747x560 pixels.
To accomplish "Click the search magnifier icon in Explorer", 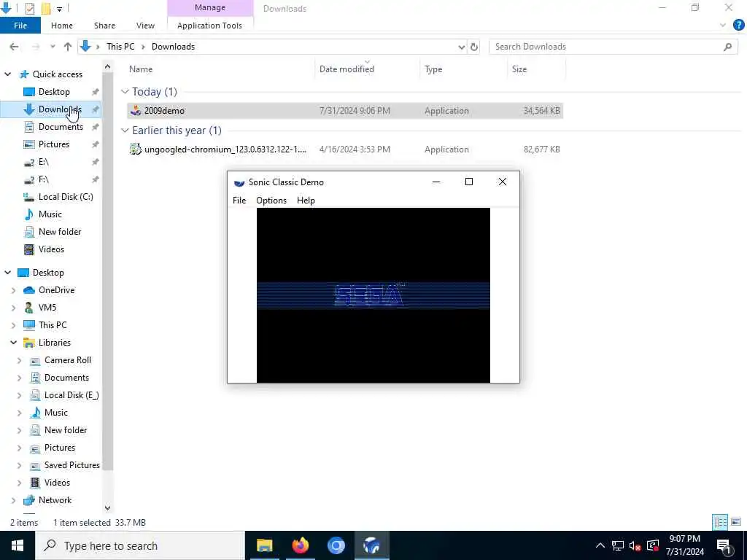I will pyautogui.click(x=727, y=47).
